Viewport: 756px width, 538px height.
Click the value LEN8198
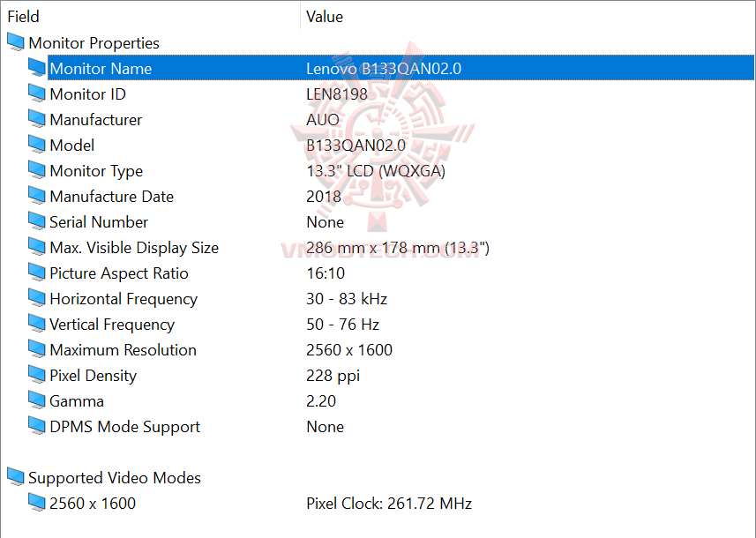pos(337,94)
